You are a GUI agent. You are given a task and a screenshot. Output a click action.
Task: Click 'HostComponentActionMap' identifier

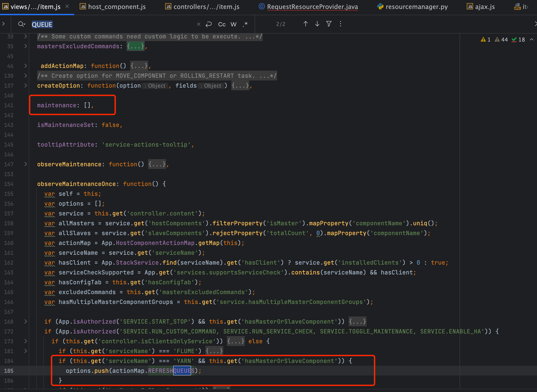click(x=155, y=243)
